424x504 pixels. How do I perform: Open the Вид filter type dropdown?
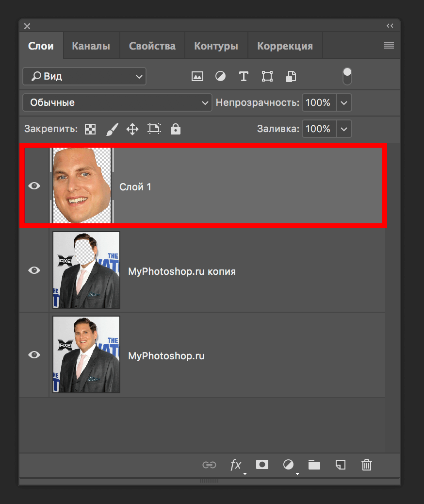coord(84,76)
